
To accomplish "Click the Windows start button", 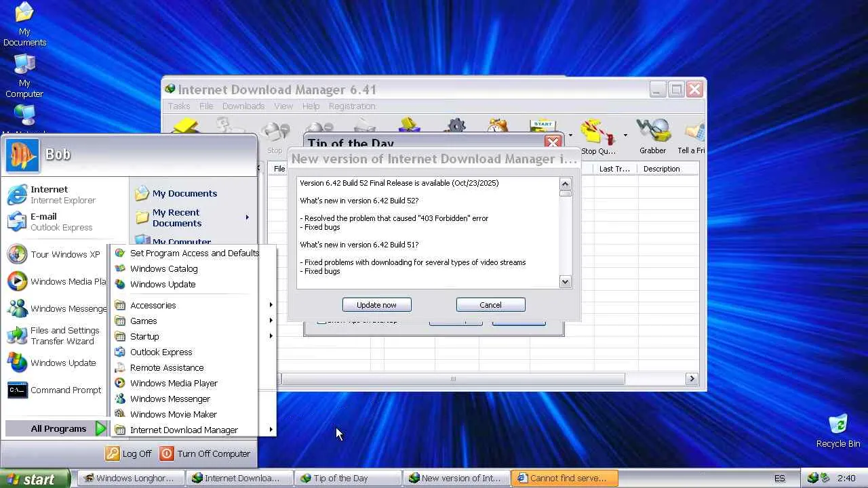I will point(35,479).
